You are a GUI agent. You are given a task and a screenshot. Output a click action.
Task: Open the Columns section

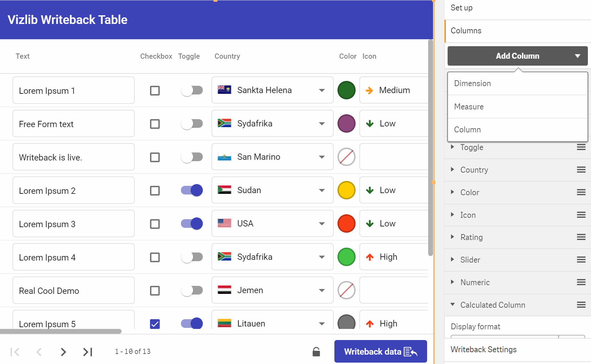[517, 31]
